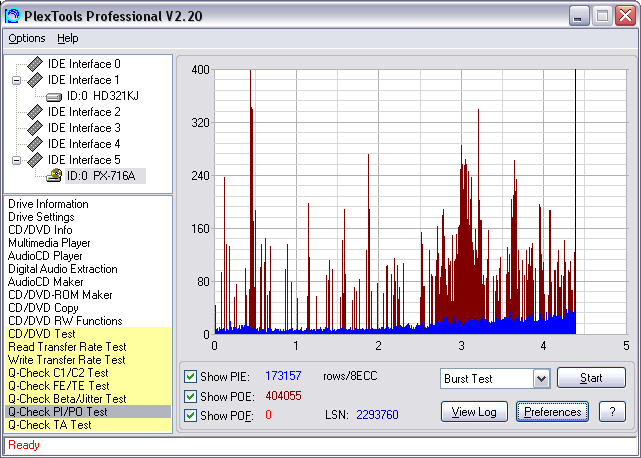Click the IDE Interface 3 chip icon
The width and height of the screenshot is (641, 458).
[36, 128]
